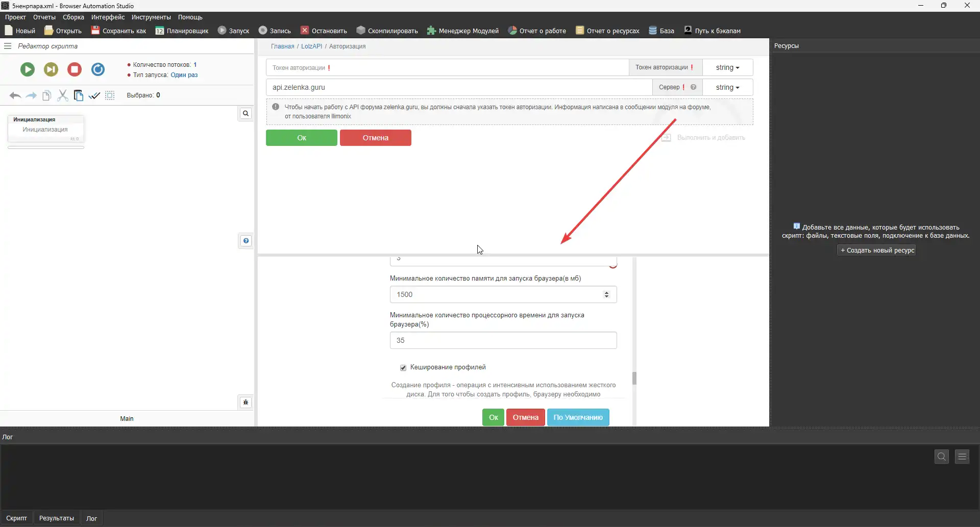Open the Module Manager toolbar item

[462, 31]
